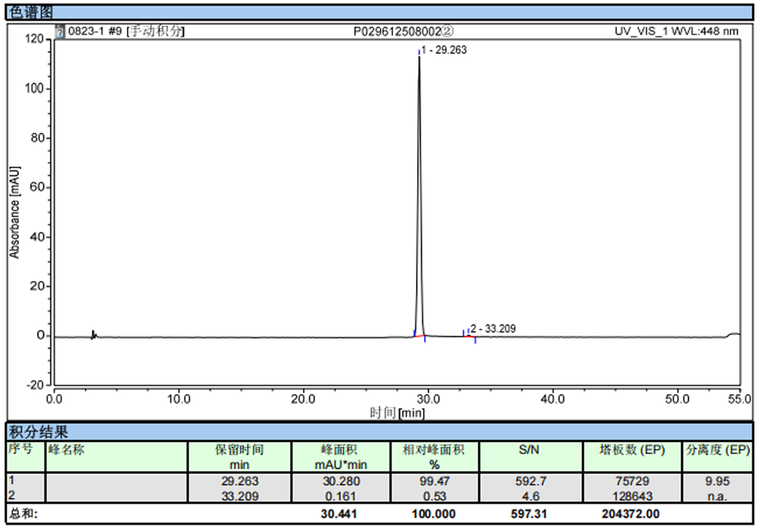The width and height of the screenshot is (759, 532).
Task: Select the 相对峰面积 column header
Action: coord(434,457)
